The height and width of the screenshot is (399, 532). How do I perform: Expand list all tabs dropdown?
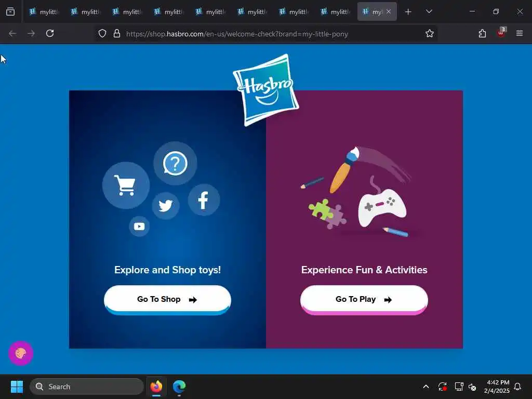(x=429, y=11)
